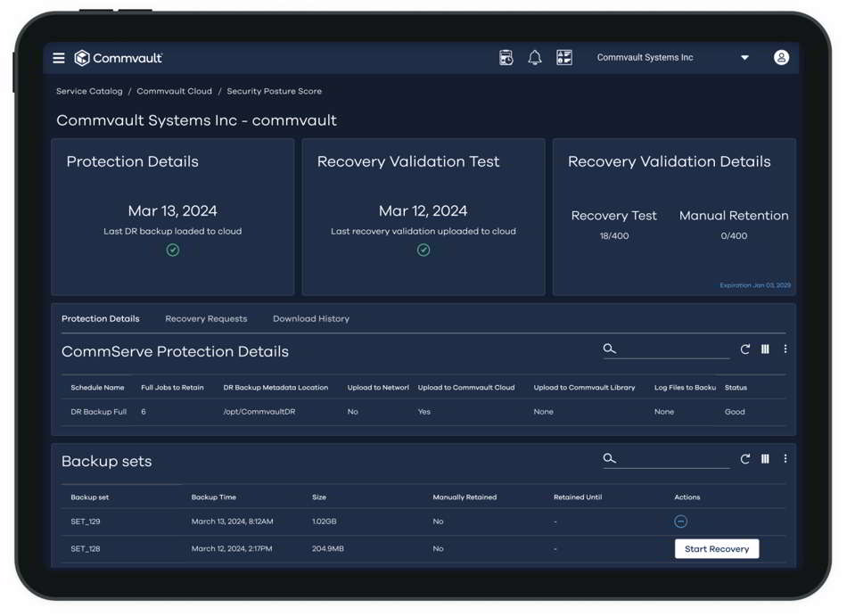This screenshot has width=847, height=616.
Task: Click the Mar 13, 2024 backup date
Action: pos(173,210)
